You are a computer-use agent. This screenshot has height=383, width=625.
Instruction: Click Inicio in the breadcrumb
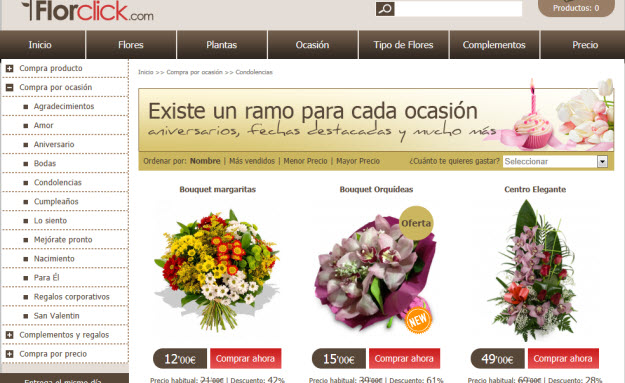(x=145, y=72)
